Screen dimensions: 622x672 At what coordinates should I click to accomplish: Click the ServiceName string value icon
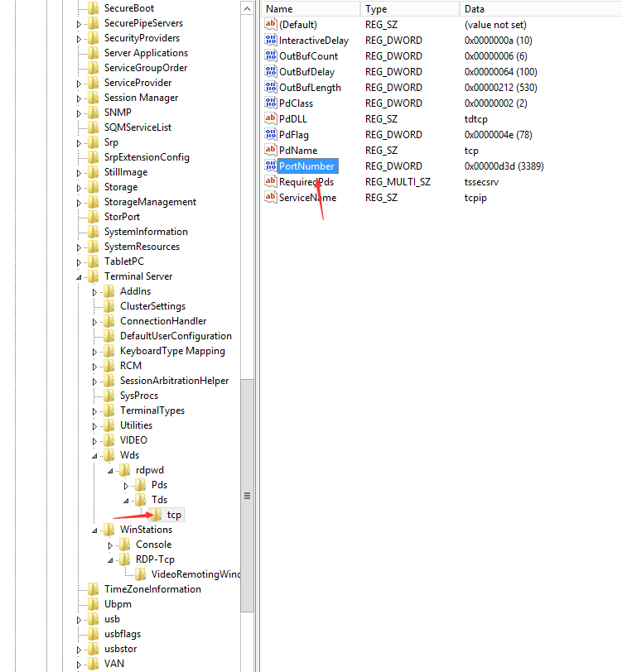click(270, 198)
